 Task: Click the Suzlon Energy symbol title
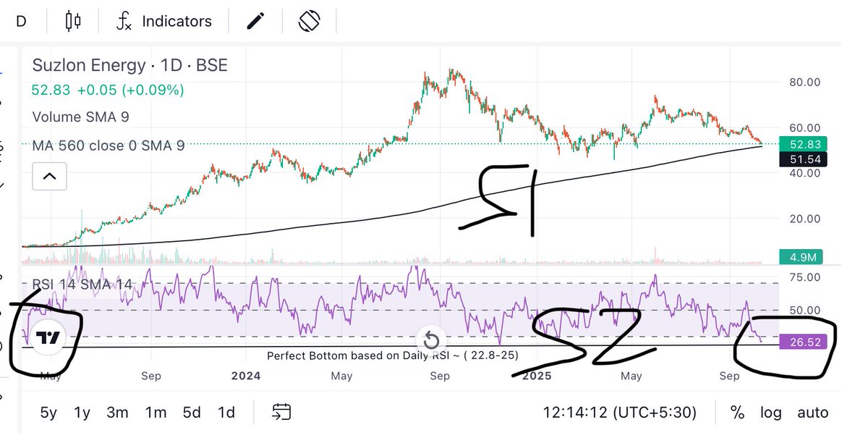129,65
